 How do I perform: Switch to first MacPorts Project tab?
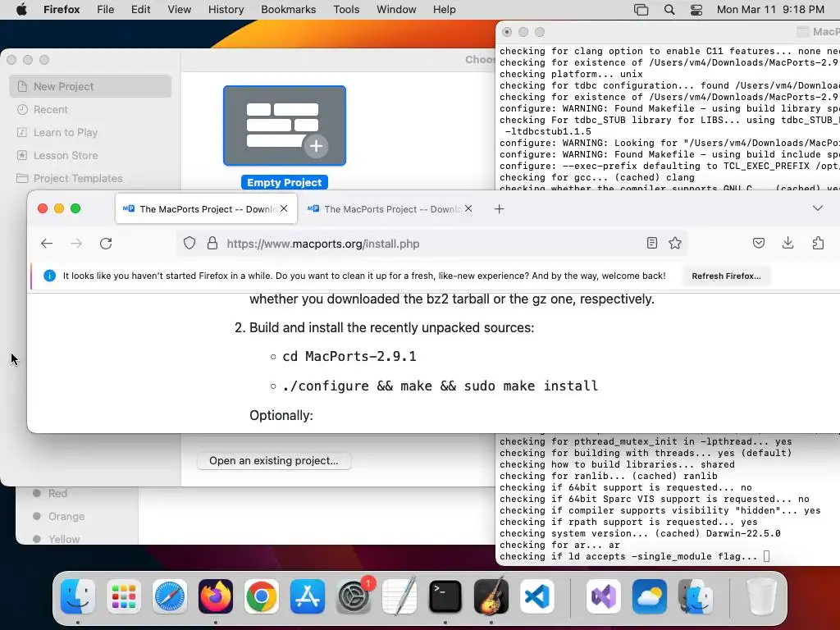point(206,209)
